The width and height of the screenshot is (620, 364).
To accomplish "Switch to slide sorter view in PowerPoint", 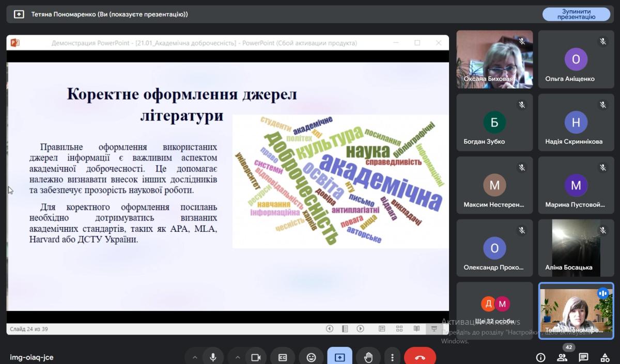I will [399, 328].
